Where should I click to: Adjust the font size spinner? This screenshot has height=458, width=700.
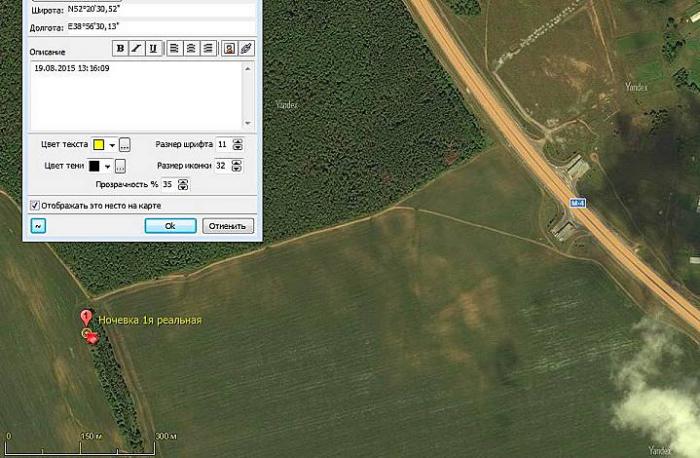pyautogui.click(x=238, y=145)
